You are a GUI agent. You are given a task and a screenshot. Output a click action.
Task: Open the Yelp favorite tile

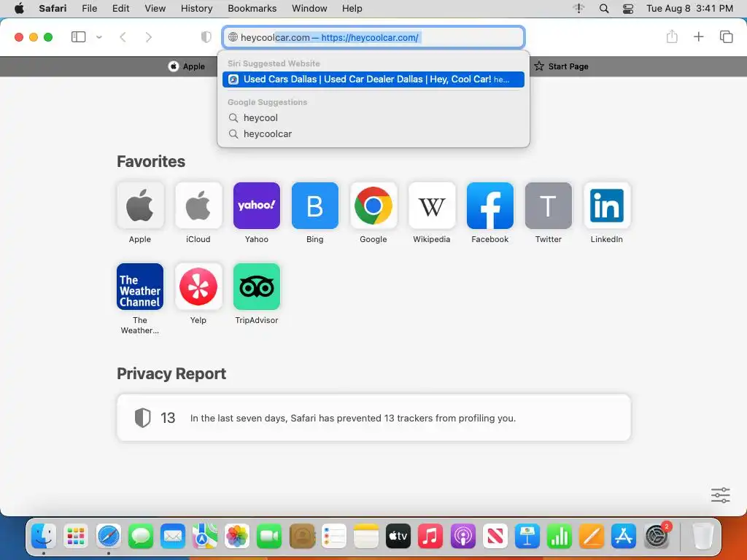pyautogui.click(x=198, y=287)
